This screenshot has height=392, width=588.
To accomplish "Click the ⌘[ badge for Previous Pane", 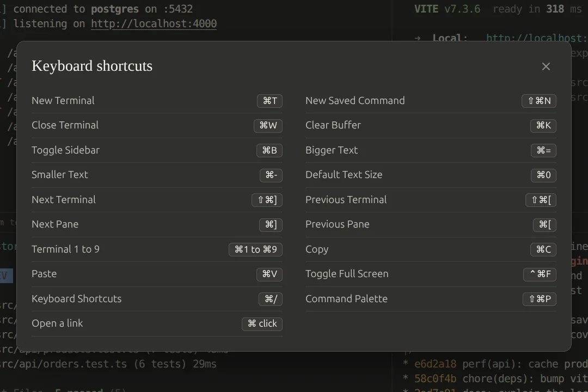I will 544,225.
